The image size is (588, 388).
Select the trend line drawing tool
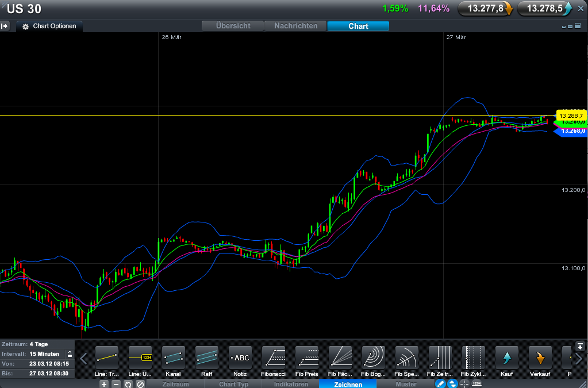107,358
